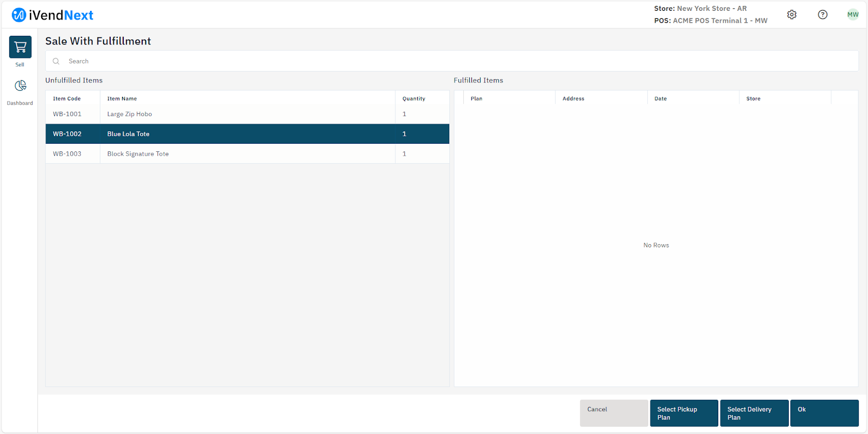Image resolution: width=868 pixels, height=434 pixels.
Task: Click the Store: New York Store label
Action: click(700, 9)
